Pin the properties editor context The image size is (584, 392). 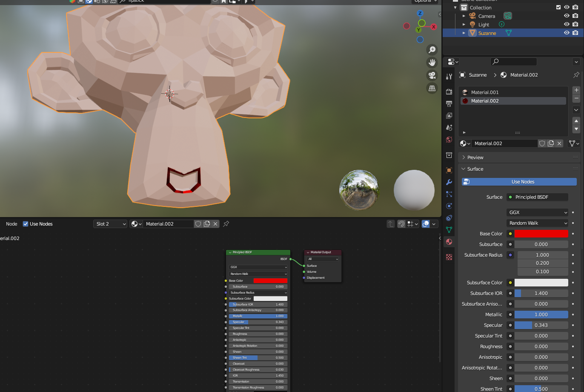click(x=576, y=75)
